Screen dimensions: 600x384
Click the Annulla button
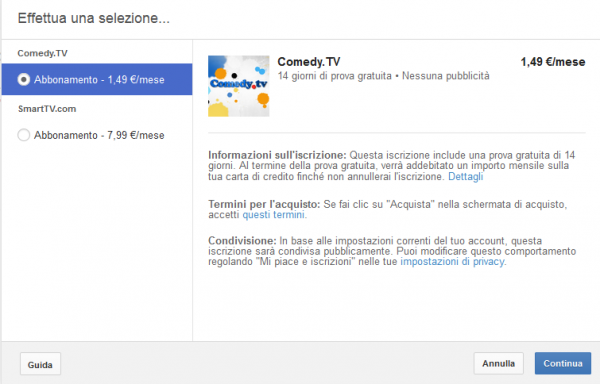pyautogui.click(x=498, y=363)
